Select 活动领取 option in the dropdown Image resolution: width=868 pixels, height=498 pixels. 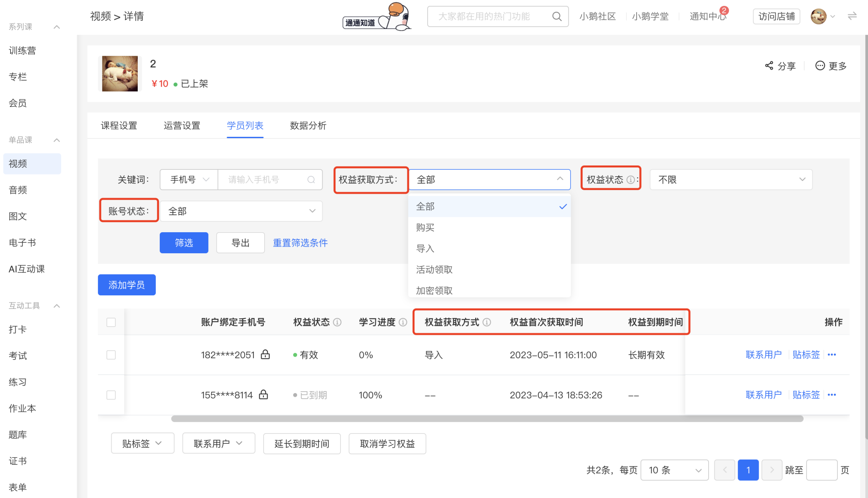[489, 270]
